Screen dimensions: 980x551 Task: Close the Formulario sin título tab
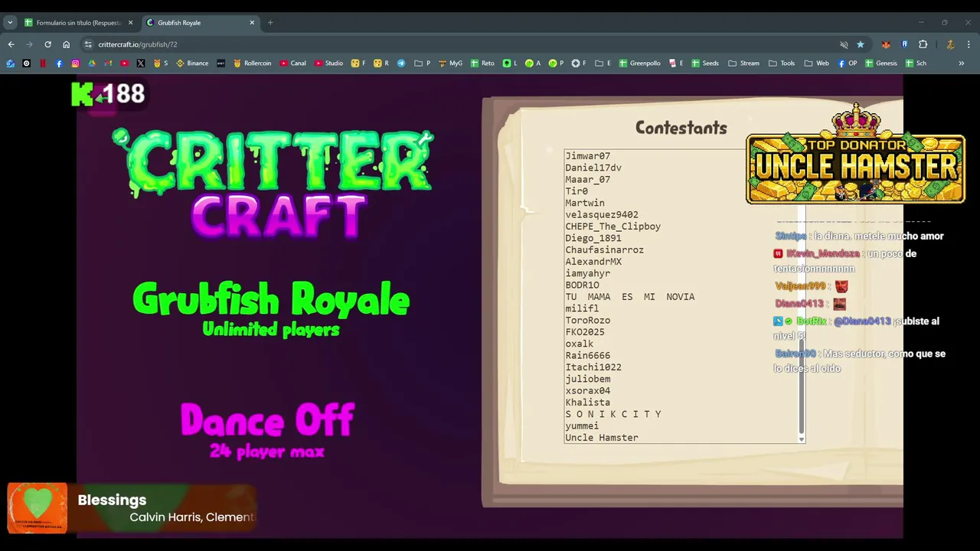(130, 23)
